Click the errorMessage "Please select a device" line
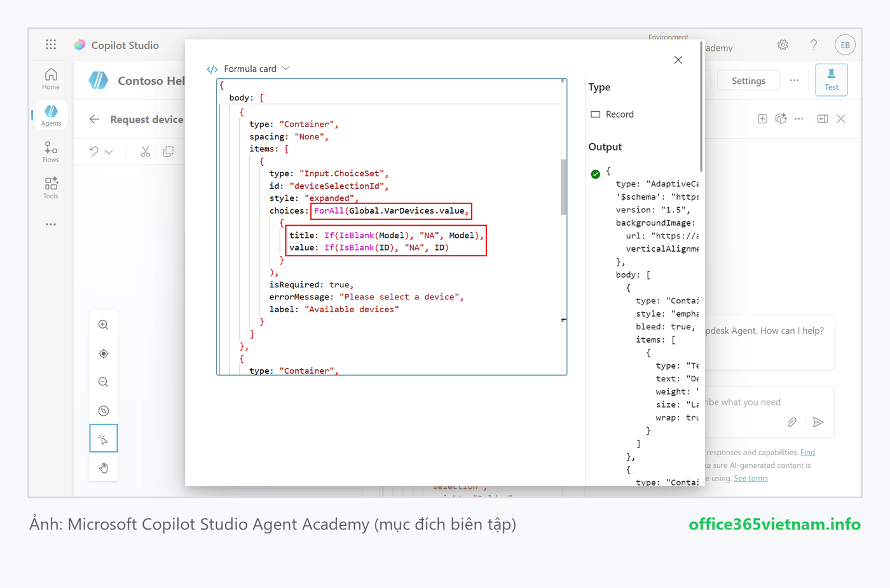This screenshot has height=588, width=890. [x=366, y=297]
